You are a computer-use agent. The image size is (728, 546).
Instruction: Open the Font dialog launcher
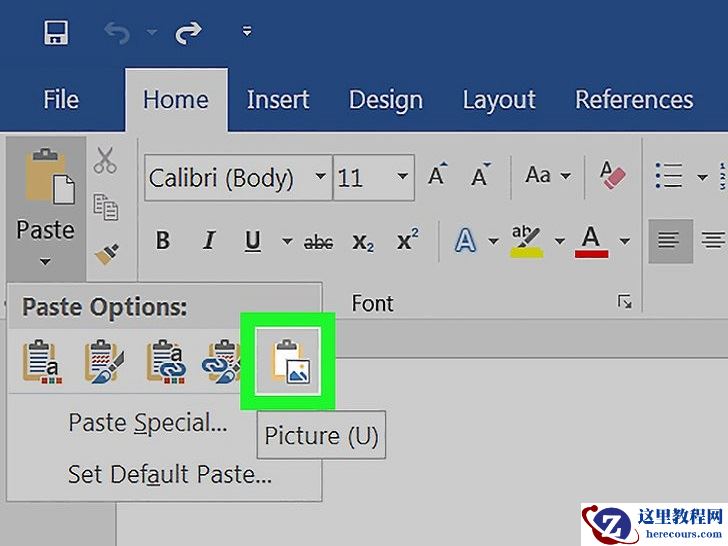(x=625, y=302)
